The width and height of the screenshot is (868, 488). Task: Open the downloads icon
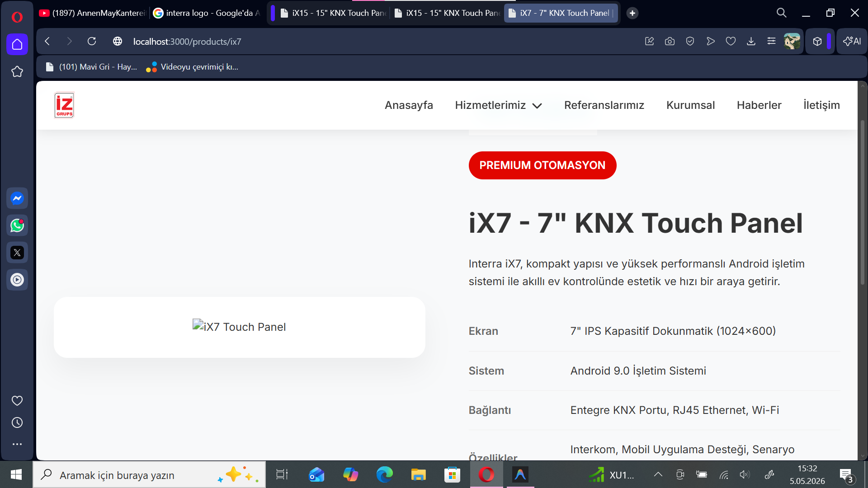click(x=751, y=42)
